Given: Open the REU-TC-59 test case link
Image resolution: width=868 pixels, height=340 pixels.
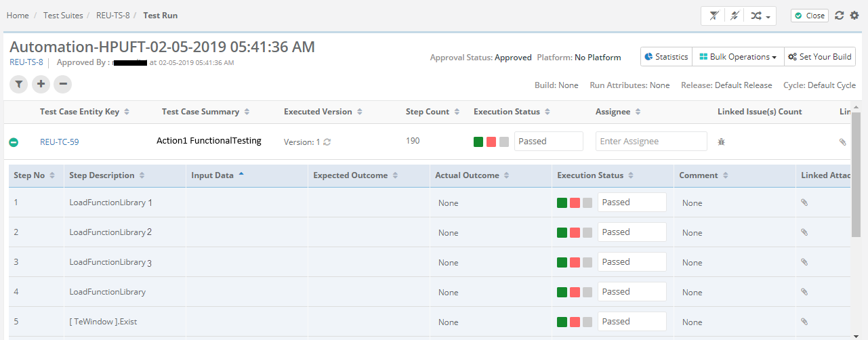Looking at the screenshot, I should tap(60, 142).
